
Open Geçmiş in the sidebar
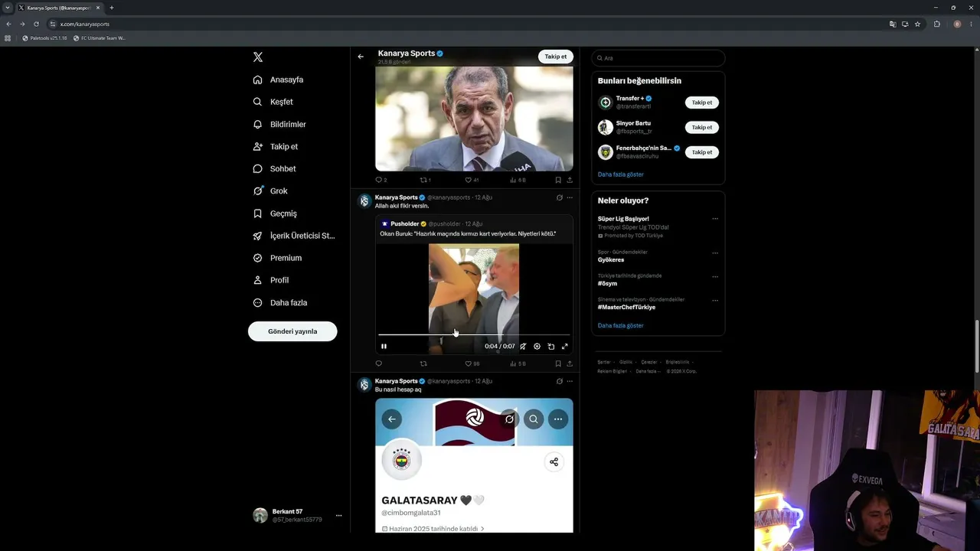click(275, 214)
